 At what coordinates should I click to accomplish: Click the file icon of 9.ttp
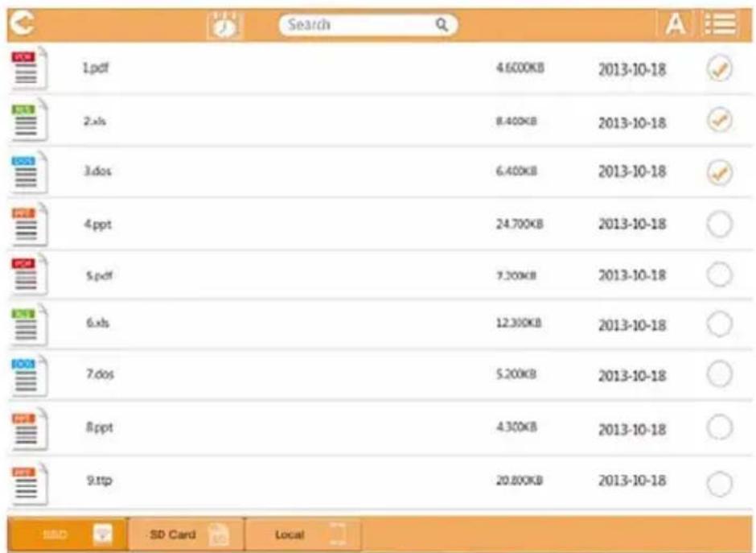[x=29, y=484]
